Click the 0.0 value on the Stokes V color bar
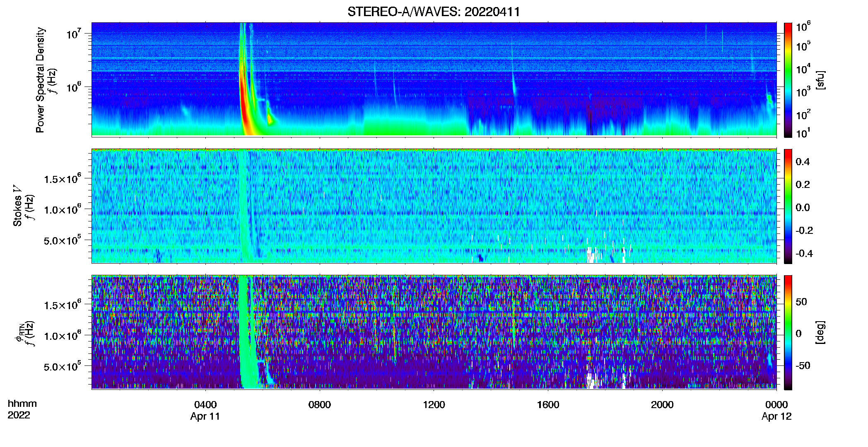868x447 pixels. pos(803,207)
